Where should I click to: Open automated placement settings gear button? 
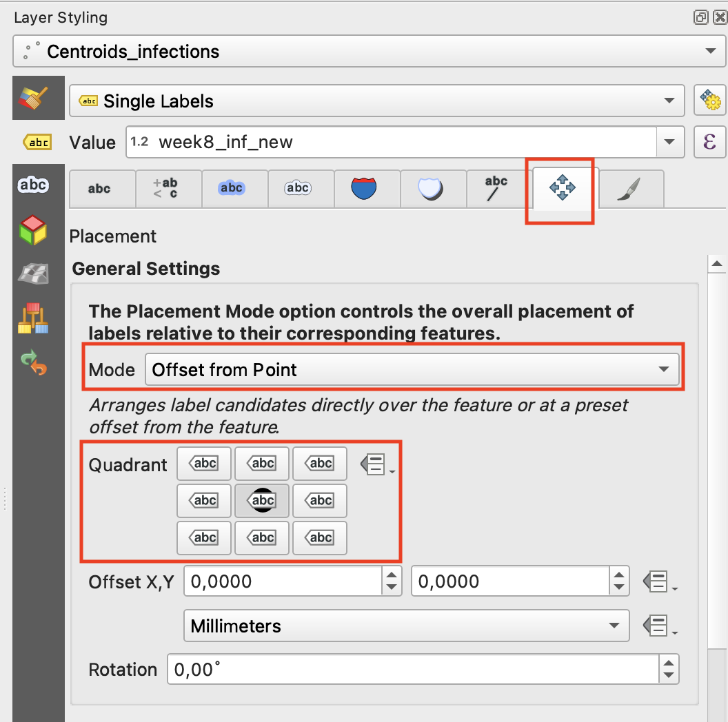pos(709,101)
